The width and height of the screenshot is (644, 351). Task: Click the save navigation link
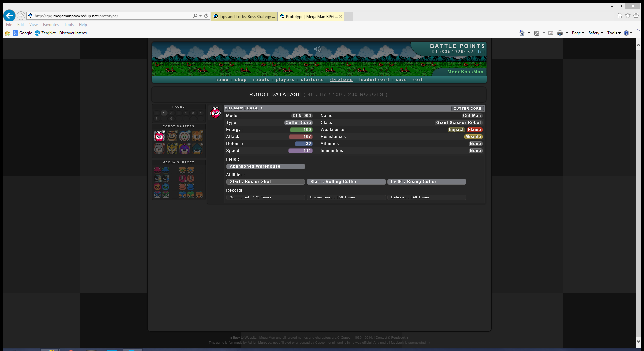coord(401,80)
